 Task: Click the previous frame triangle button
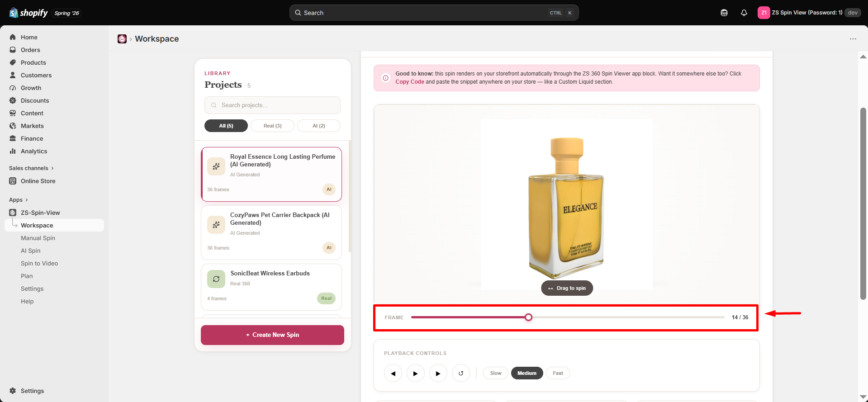pyautogui.click(x=393, y=373)
